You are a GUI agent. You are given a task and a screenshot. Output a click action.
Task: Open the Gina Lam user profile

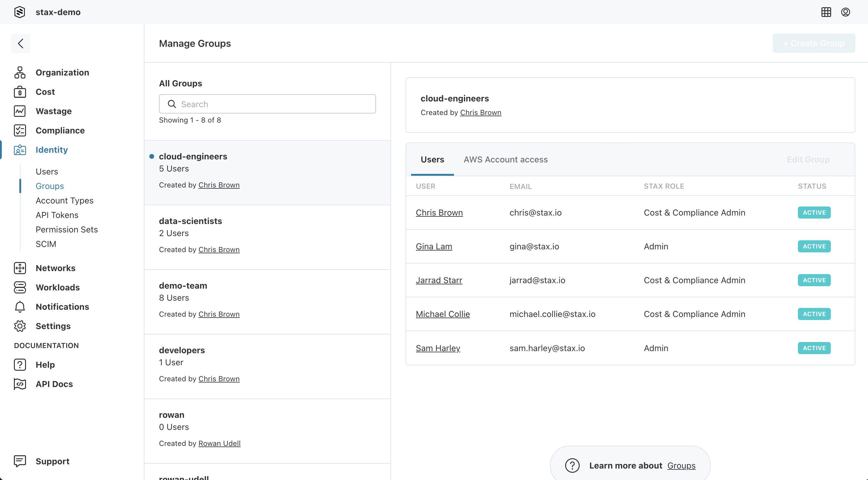pos(434,246)
